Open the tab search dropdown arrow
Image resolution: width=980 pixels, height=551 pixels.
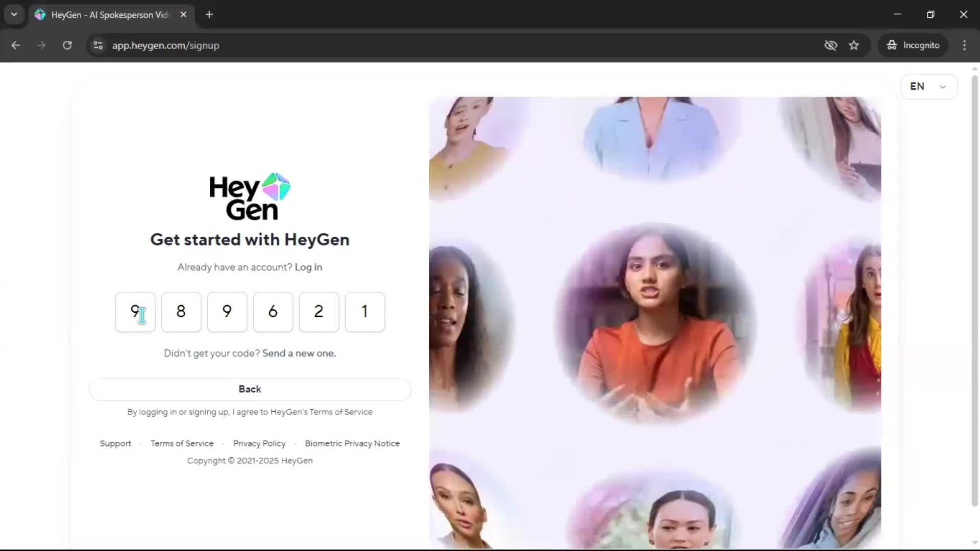(x=14, y=14)
